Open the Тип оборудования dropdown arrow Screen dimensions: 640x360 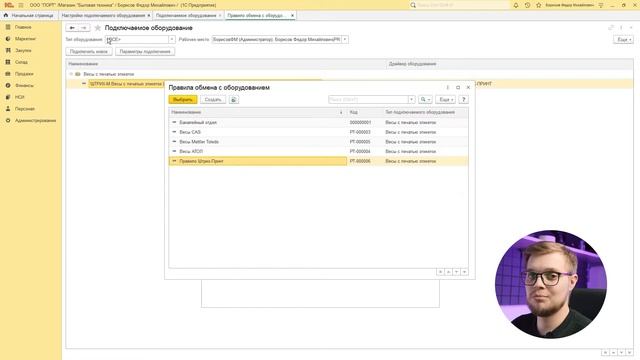[172, 40]
